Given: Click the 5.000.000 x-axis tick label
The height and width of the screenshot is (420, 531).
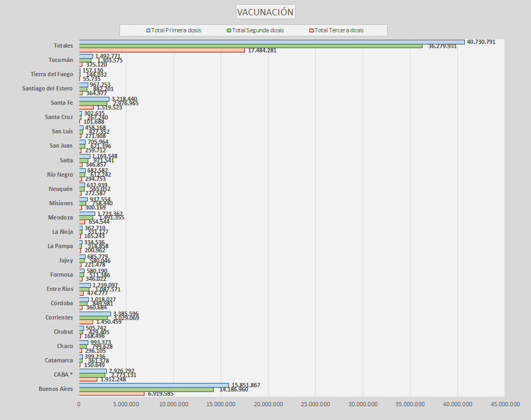Looking at the screenshot, I should click(126, 404).
